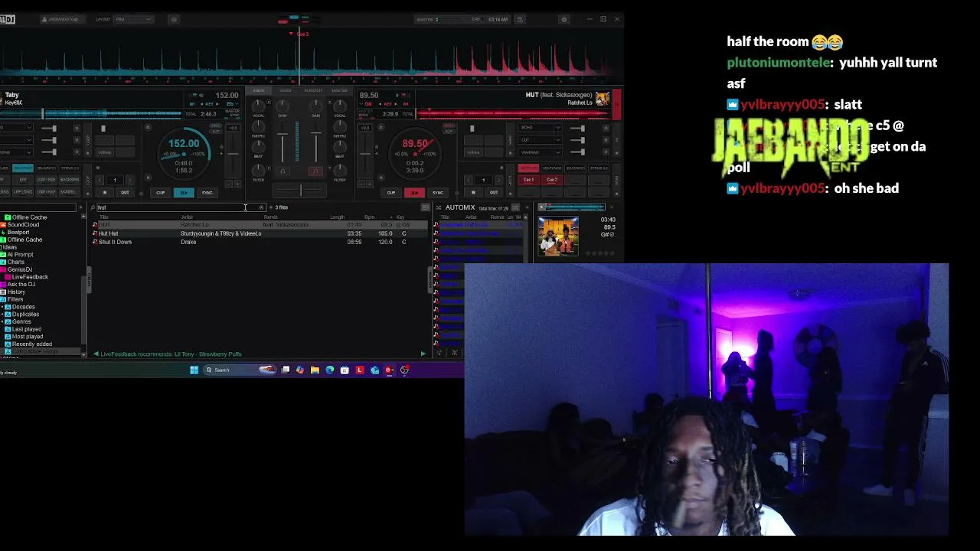Trigger the Cue 2 pad
The image size is (980, 551).
pyautogui.click(x=552, y=180)
